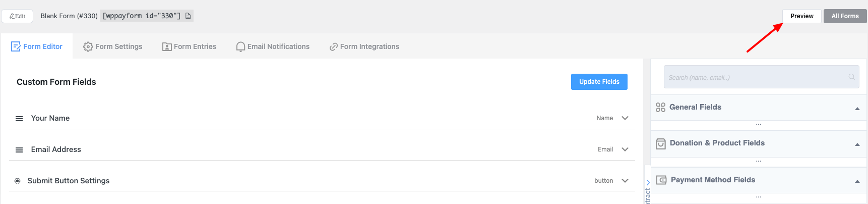Click the Update Fields button
Image resolution: width=868 pixels, height=204 pixels.
599,82
